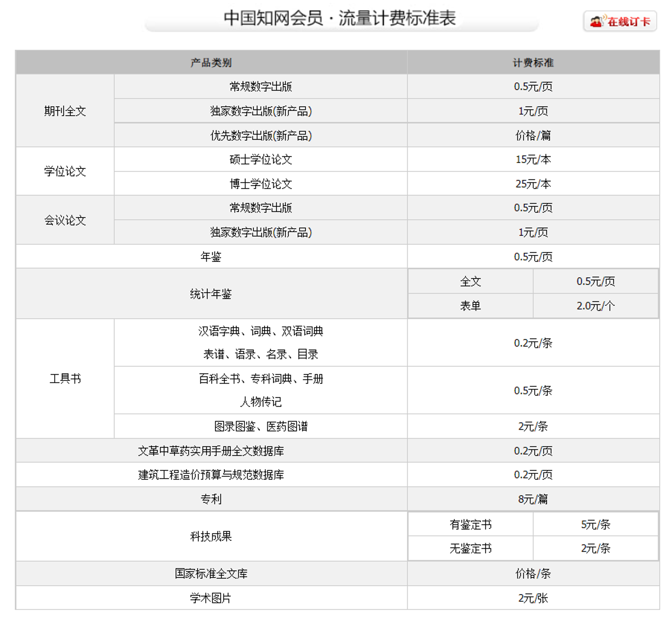Click the 无鉴定书 cell
This screenshot has width=672, height=621.
pyautogui.click(x=470, y=548)
